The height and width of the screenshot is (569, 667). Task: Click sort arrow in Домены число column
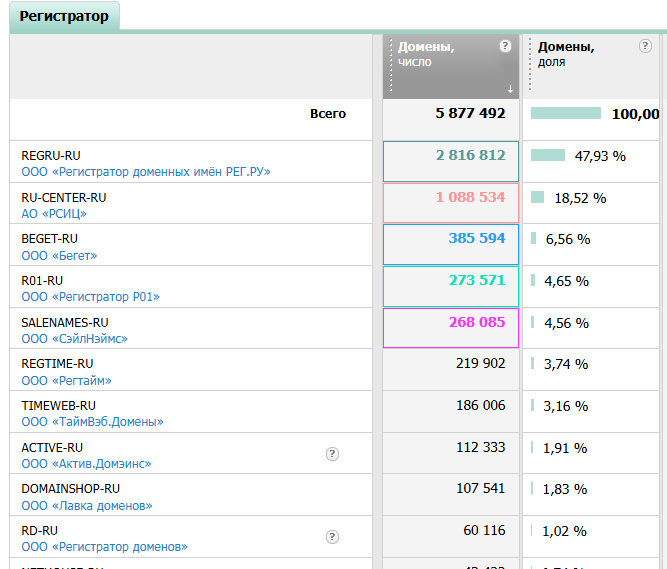(510, 89)
